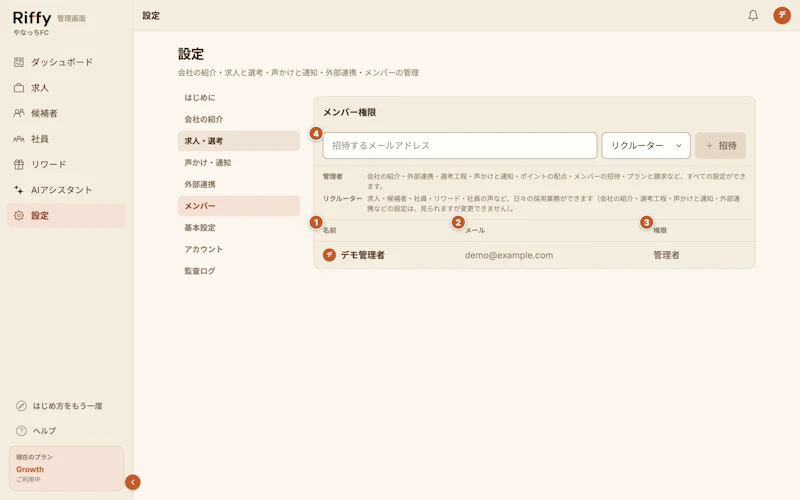Select 求人・選考 settings tab
800x500 pixels.
click(x=238, y=141)
